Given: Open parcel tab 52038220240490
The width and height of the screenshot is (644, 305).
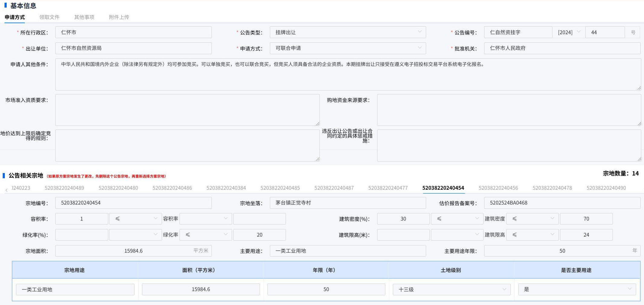Looking at the screenshot, I should (606, 188).
